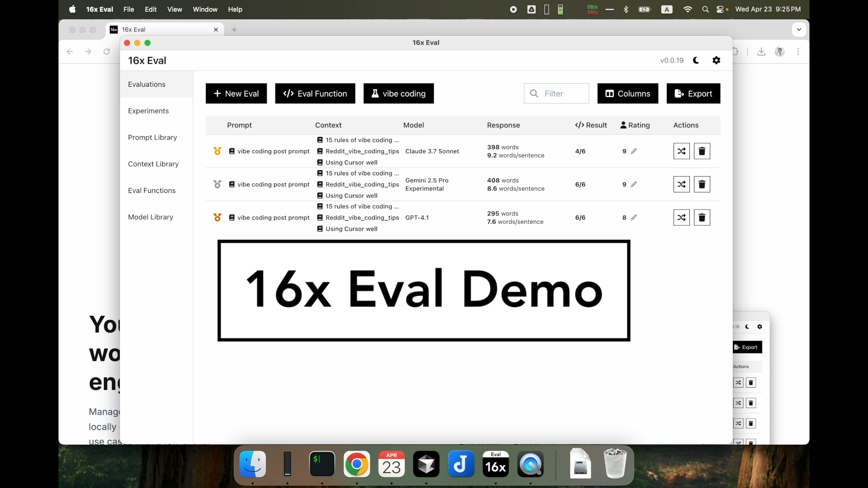This screenshot has width=868, height=488.
Task: Sort by the Rating column header
Action: [635, 125]
